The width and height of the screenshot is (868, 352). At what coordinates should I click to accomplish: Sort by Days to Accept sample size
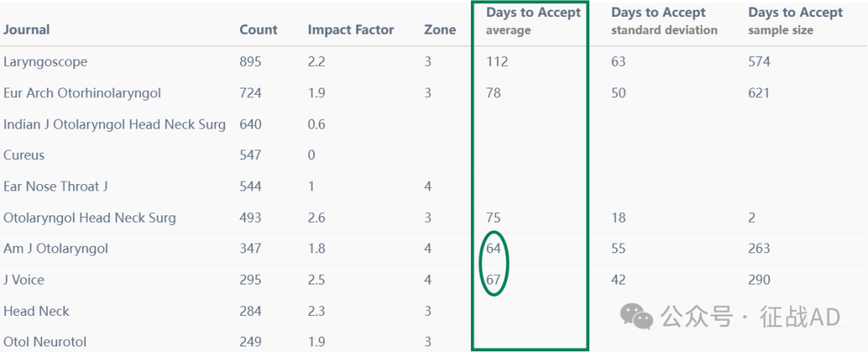pyautogui.click(x=796, y=21)
